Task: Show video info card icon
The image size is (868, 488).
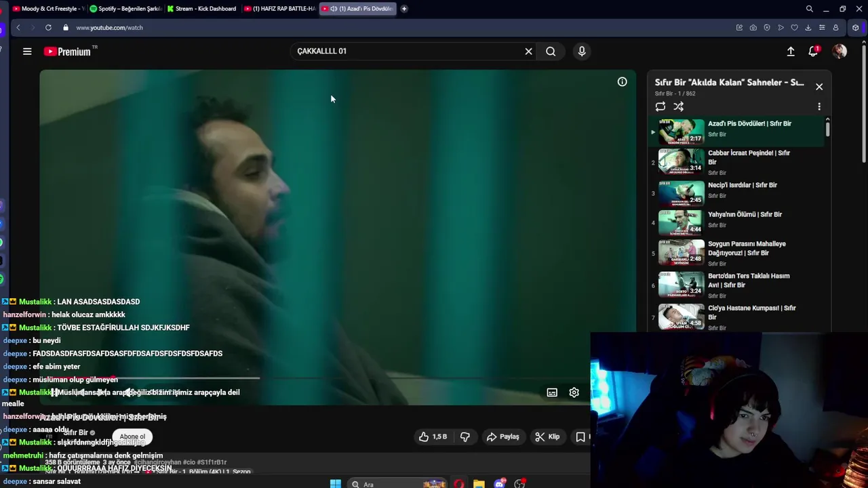Action: pos(622,82)
